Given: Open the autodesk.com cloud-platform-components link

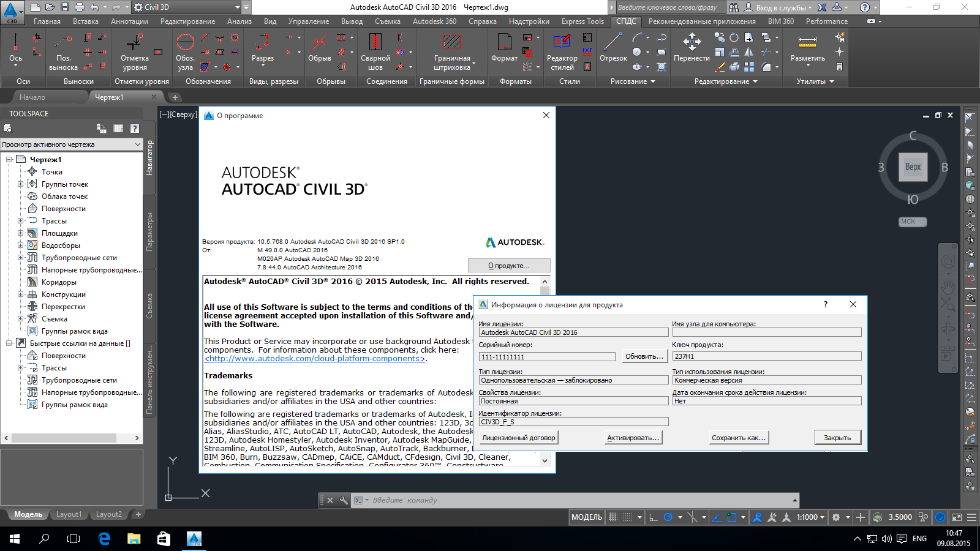Looking at the screenshot, I should tap(315, 359).
